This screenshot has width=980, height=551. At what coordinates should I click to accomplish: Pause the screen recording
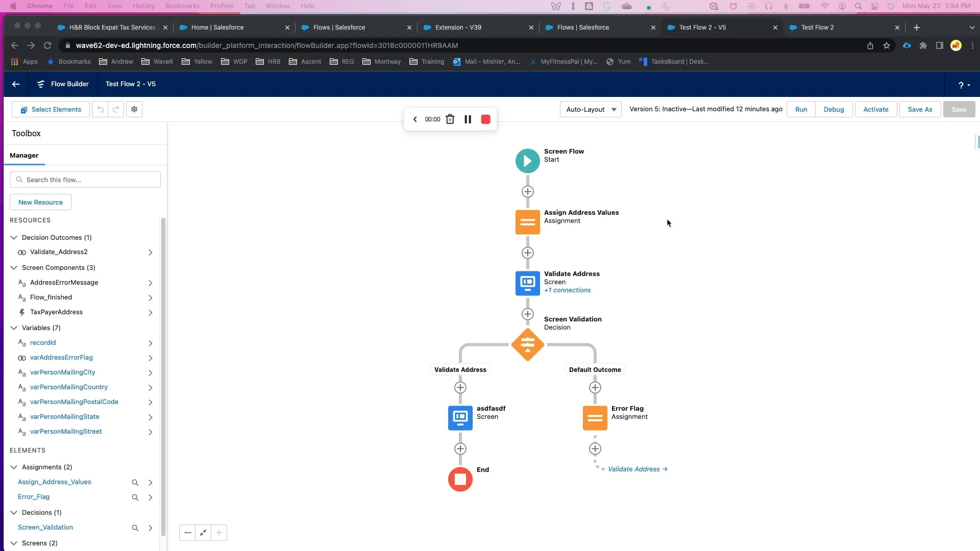click(x=468, y=119)
